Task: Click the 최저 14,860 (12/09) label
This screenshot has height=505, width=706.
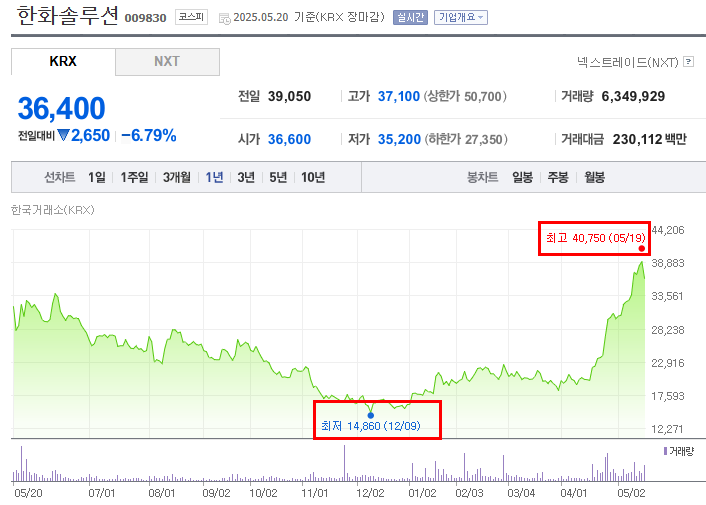Action: (x=371, y=426)
